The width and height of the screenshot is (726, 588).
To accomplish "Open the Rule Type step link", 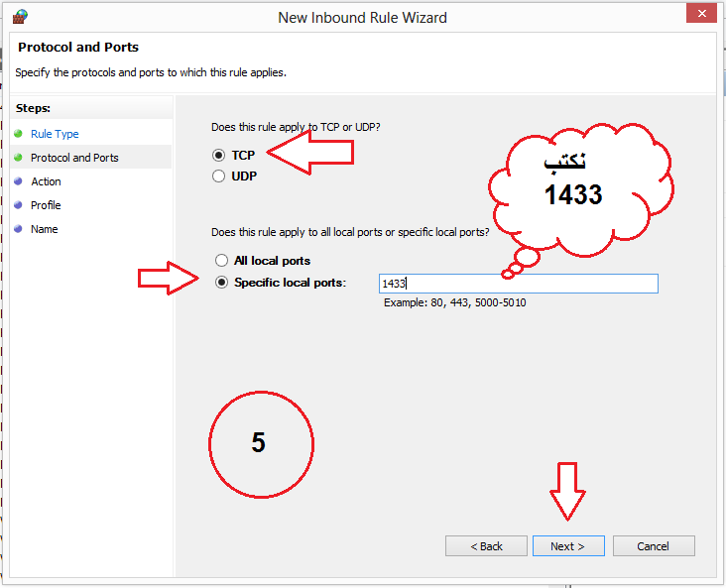I will click(55, 134).
